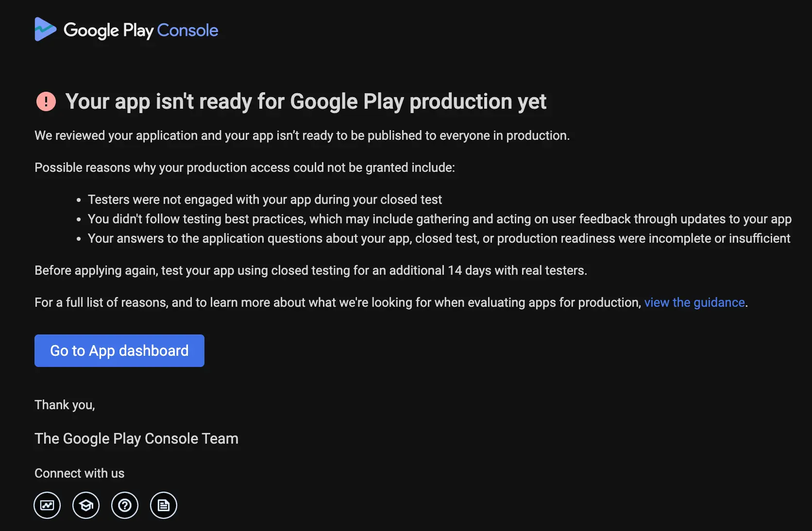
Task: Click the bullet "Your answers to the application questions"
Action: (439, 238)
